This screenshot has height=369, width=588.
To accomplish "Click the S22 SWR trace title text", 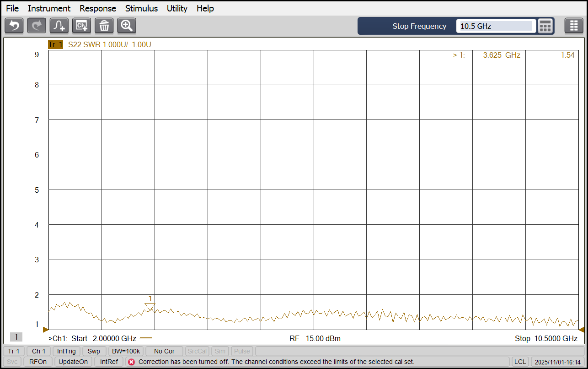I will tap(109, 44).
